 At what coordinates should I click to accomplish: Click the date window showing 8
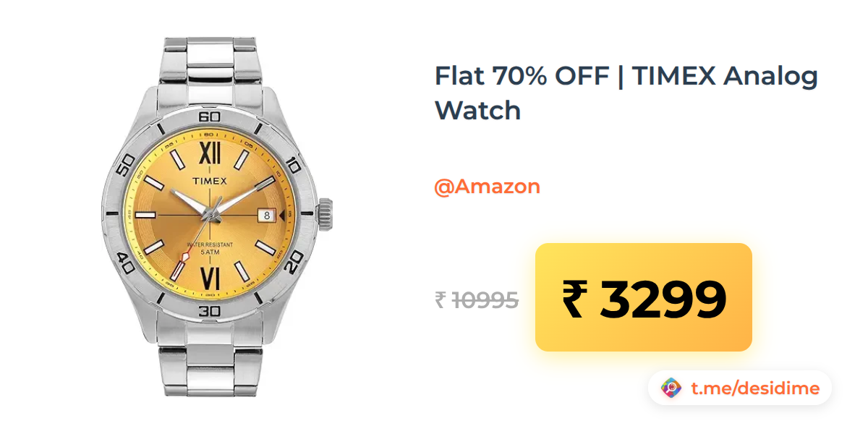(x=266, y=215)
